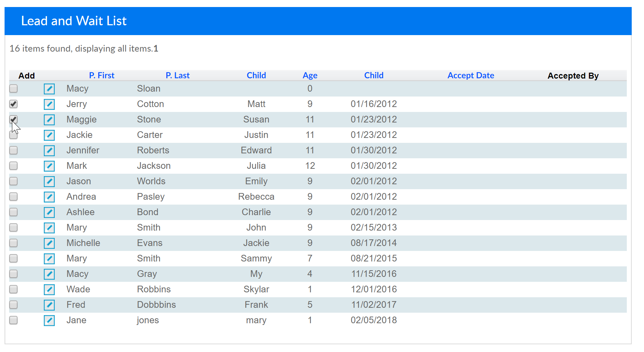
Task: Check the Add box for Michelle Evans
Action: click(13, 243)
